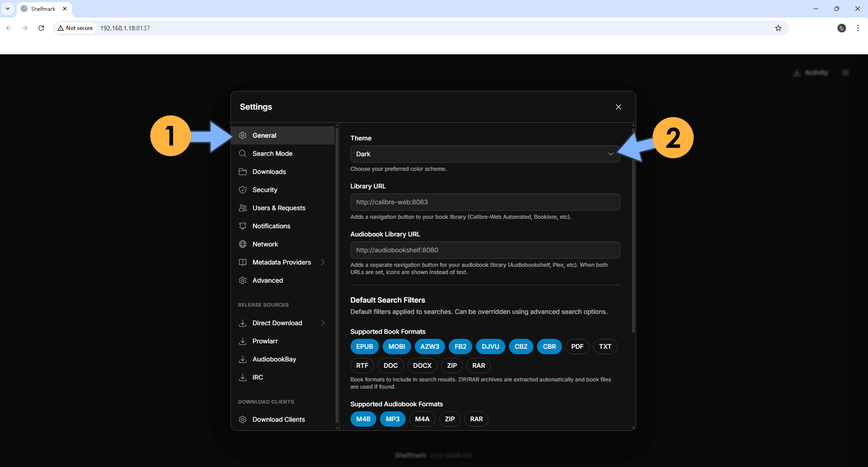Close the Settings dialog

tap(618, 107)
